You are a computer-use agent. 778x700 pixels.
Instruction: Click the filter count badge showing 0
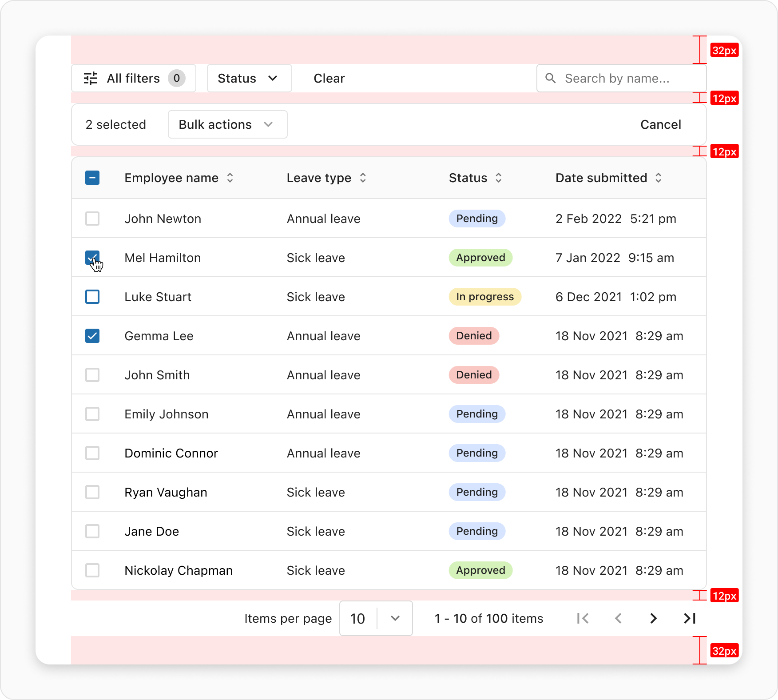(x=176, y=78)
